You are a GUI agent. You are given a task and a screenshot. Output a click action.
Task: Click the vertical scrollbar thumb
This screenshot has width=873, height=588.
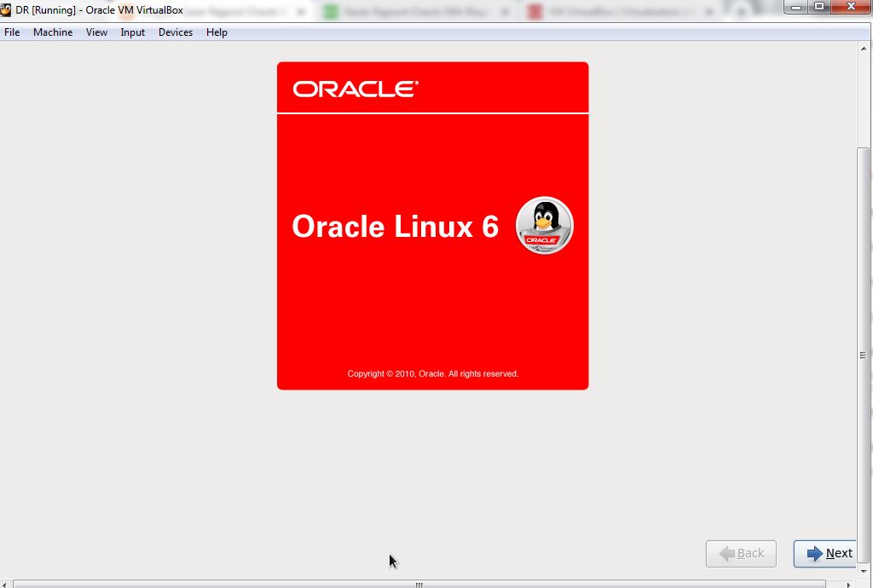[x=864, y=355]
